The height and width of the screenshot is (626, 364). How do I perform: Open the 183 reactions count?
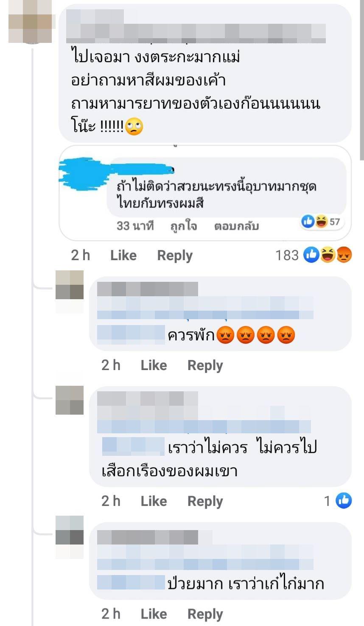287,255
